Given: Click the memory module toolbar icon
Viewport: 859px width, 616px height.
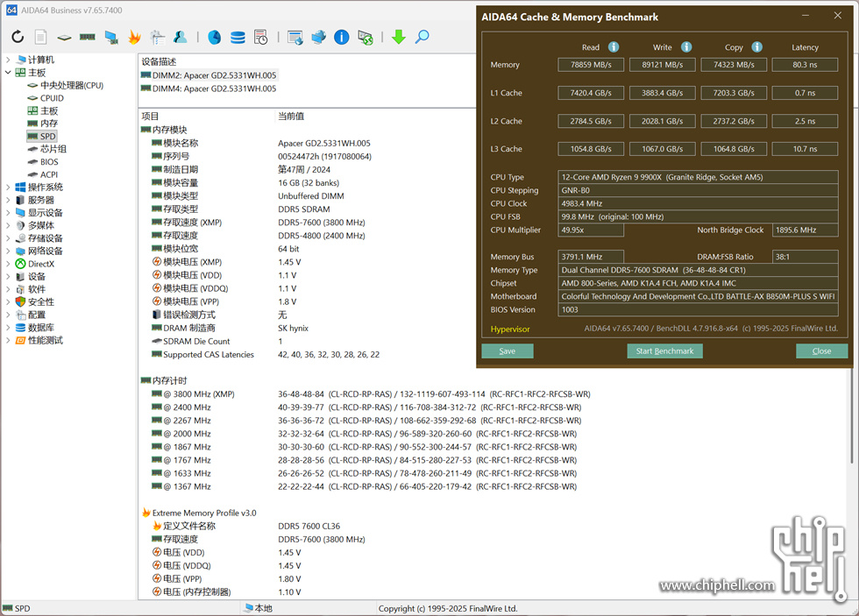Looking at the screenshot, I should (87, 37).
